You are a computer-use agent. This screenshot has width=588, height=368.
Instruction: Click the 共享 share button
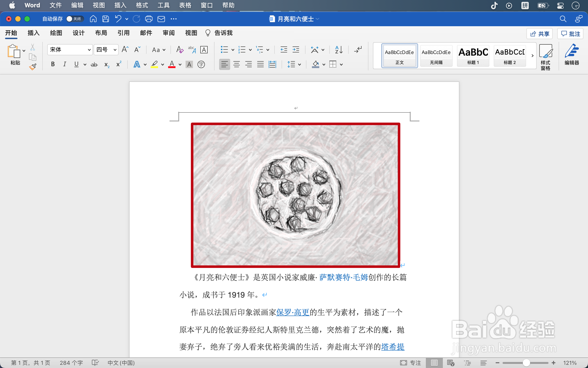tap(539, 34)
